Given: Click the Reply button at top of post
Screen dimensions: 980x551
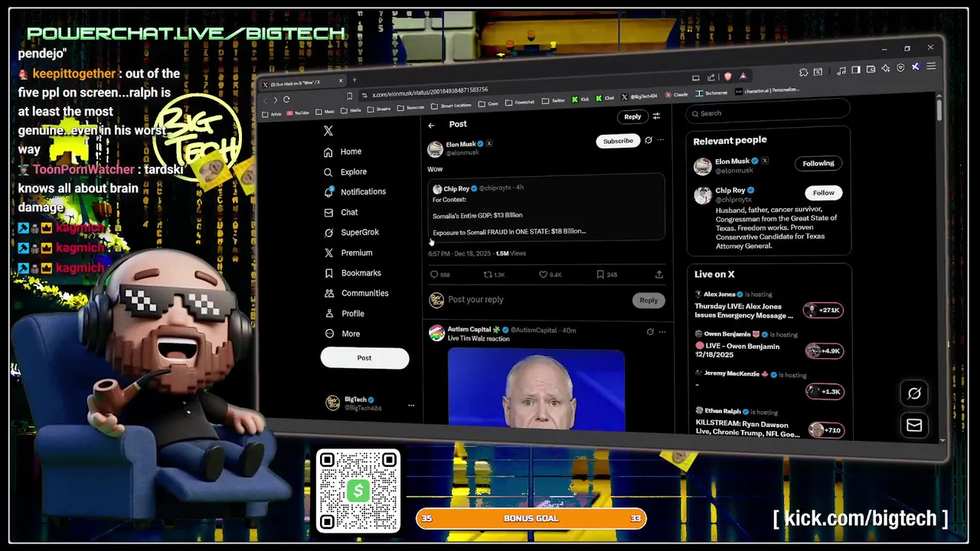Looking at the screenshot, I should click(632, 117).
